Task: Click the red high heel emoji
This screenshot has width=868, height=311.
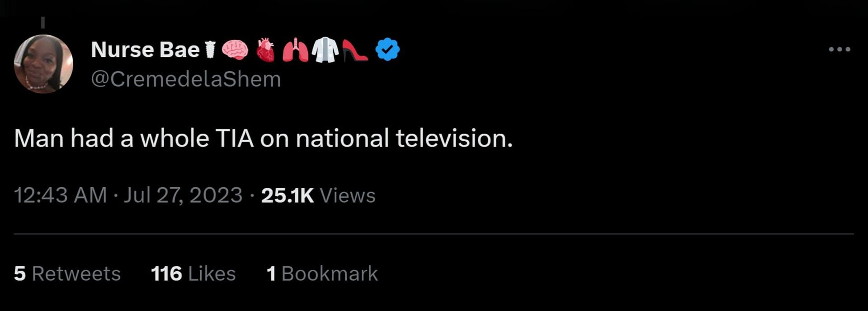Action: pyautogui.click(x=355, y=50)
